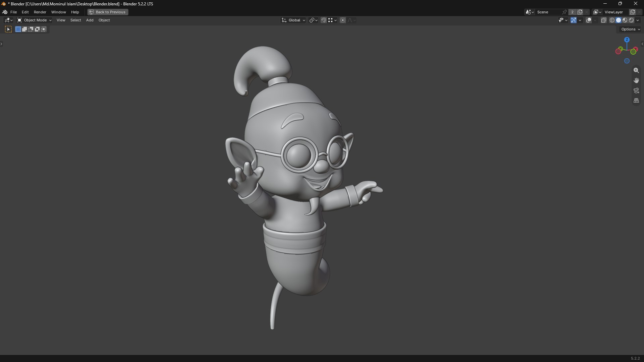Toggle show gizmos button
644x362 pixels.
tap(574, 20)
